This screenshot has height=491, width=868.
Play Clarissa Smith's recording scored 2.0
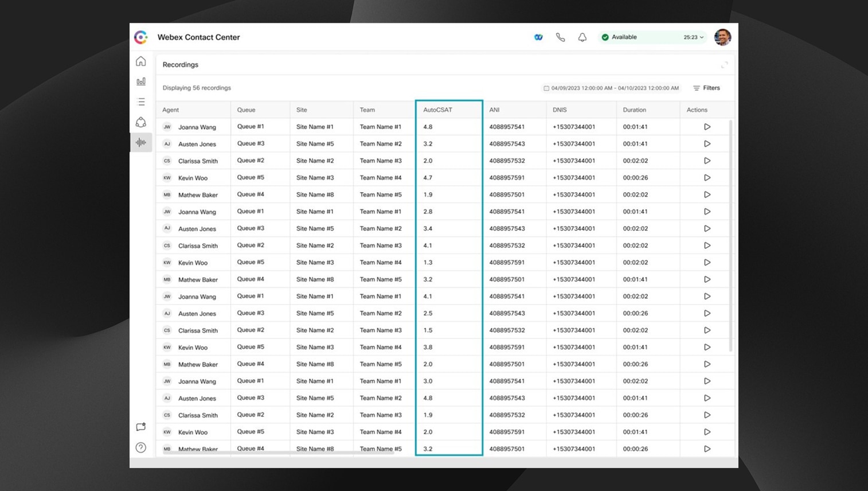click(707, 161)
